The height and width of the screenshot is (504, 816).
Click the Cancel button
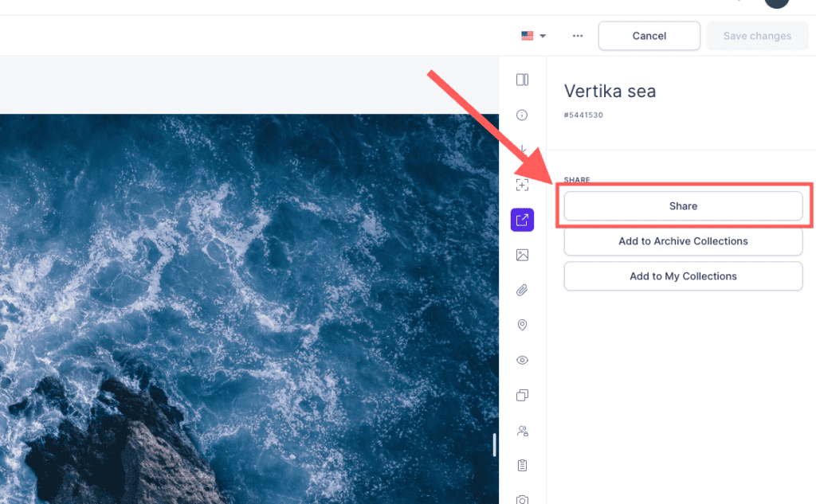point(649,36)
